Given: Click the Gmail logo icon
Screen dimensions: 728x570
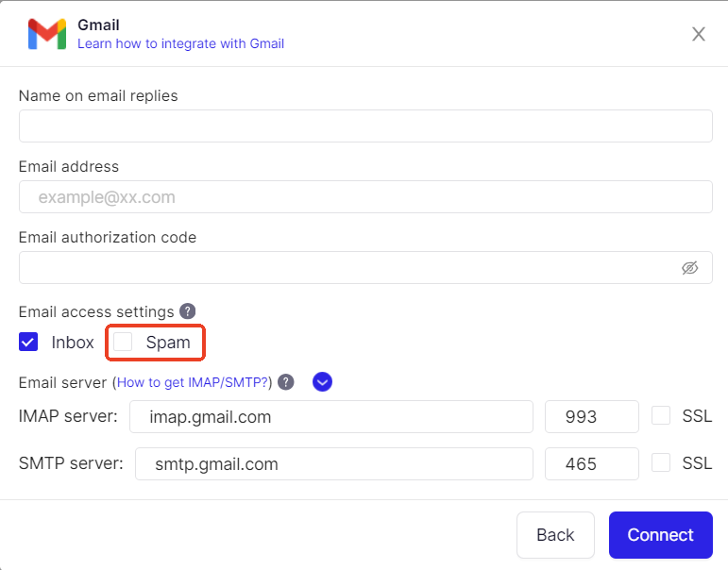Looking at the screenshot, I should tap(47, 34).
